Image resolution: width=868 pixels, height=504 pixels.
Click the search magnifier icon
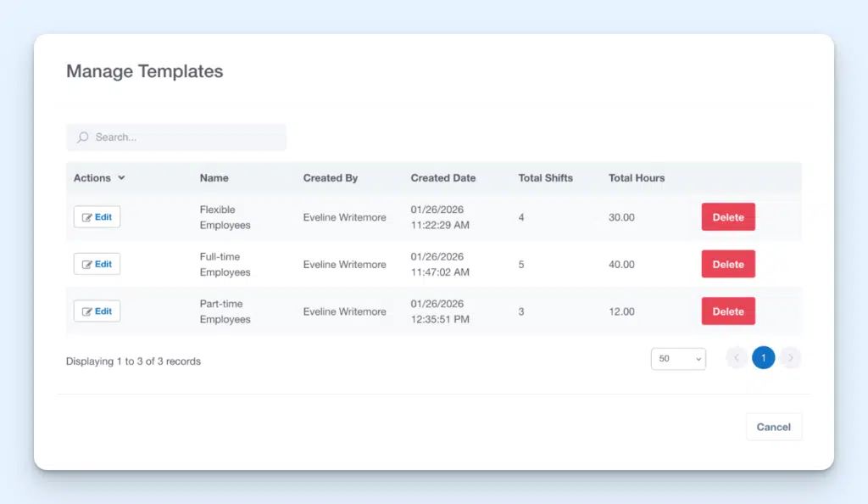[x=81, y=137]
